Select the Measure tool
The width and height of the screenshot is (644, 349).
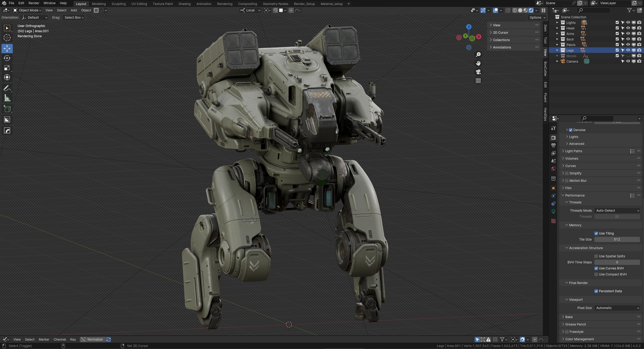coord(7,98)
